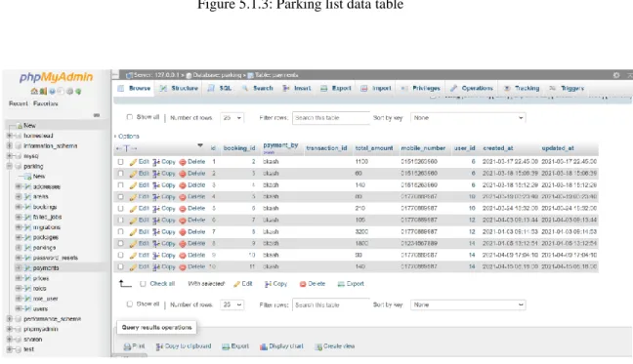This screenshot has height=364, width=633.
Task: Click the Recent link in sidebar
Action: pyautogui.click(x=19, y=104)
